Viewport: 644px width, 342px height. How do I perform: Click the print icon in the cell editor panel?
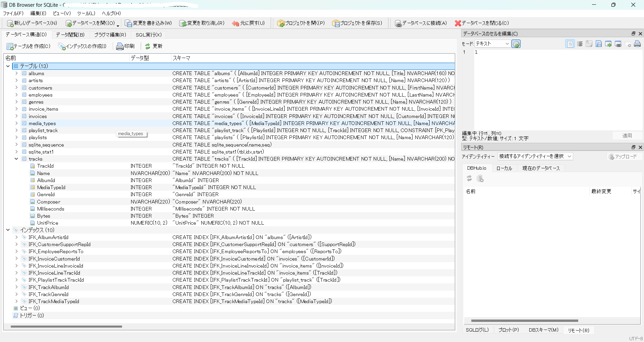[637, 44]
